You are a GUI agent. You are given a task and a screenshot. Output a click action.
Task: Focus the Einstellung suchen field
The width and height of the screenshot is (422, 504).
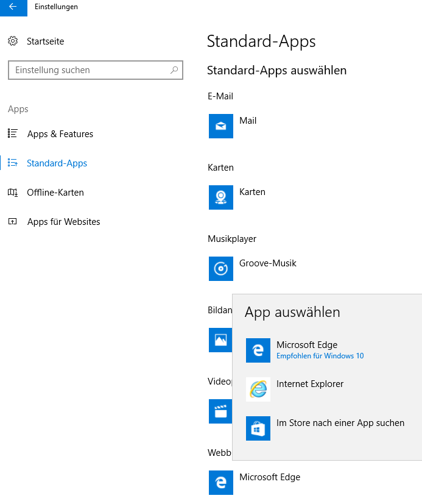point(96,70)
